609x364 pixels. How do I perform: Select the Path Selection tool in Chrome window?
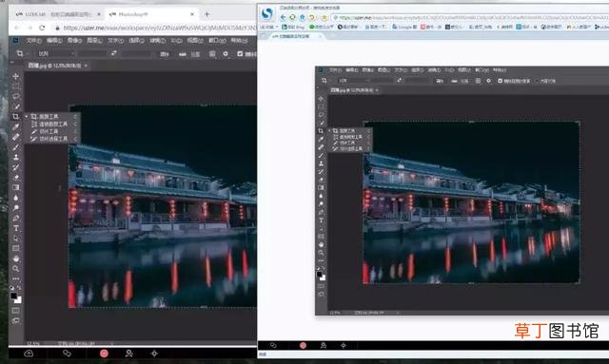click(16, 239)
